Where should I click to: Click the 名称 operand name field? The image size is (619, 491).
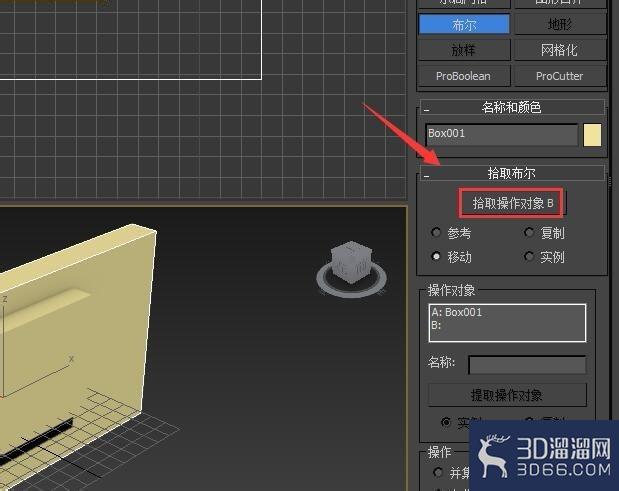[x=527, y=365]
